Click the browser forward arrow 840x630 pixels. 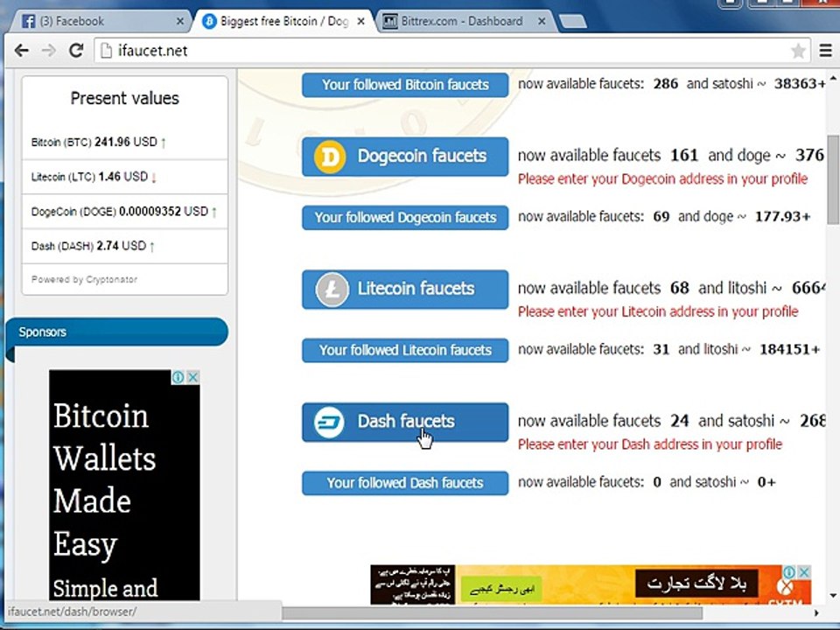[x=49, y=51]
